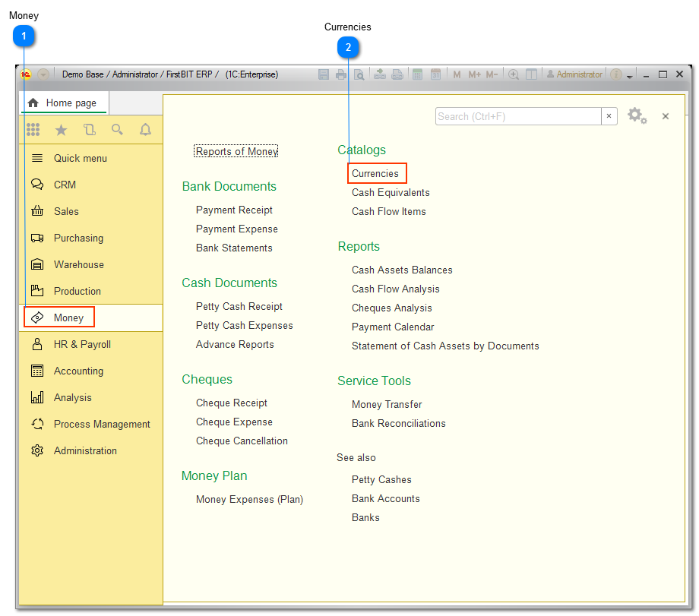699x616 pixels.
Task: Open the all-functions grid menu icon
Action: pyautogui.click(x=33, y=129)
